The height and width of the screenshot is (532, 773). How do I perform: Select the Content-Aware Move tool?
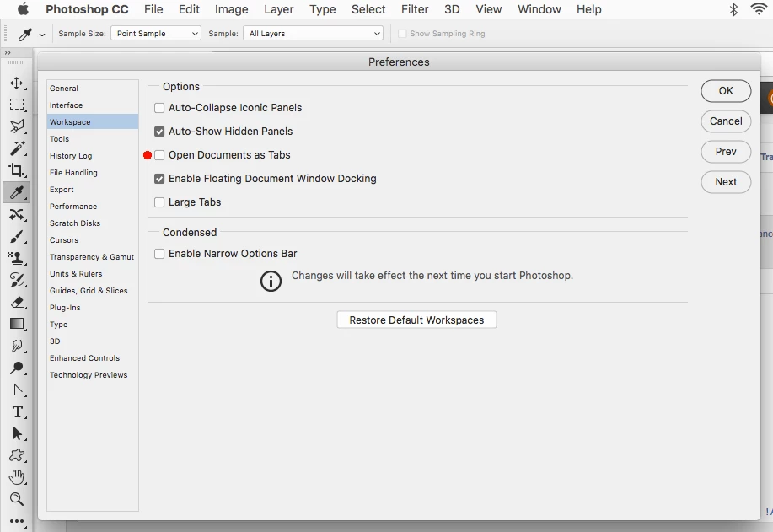pos(16,214)
